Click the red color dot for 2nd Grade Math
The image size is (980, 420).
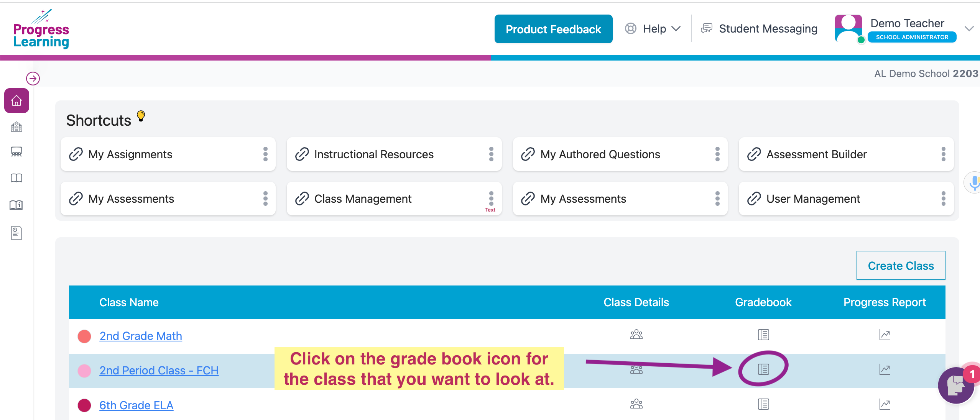pyautogui.click(x=84, y=336)
